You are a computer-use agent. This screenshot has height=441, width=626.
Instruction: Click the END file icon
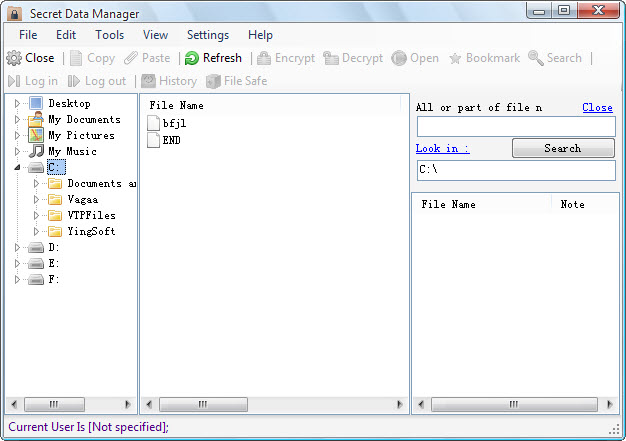point(153,140)
